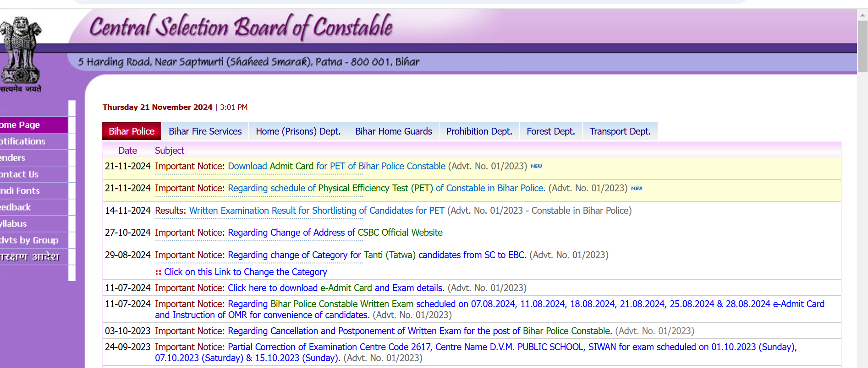The height and width of the screenshot is (368, 868).
Task: Switch to Bihar Fire Services tab
Action: point(205,131)
